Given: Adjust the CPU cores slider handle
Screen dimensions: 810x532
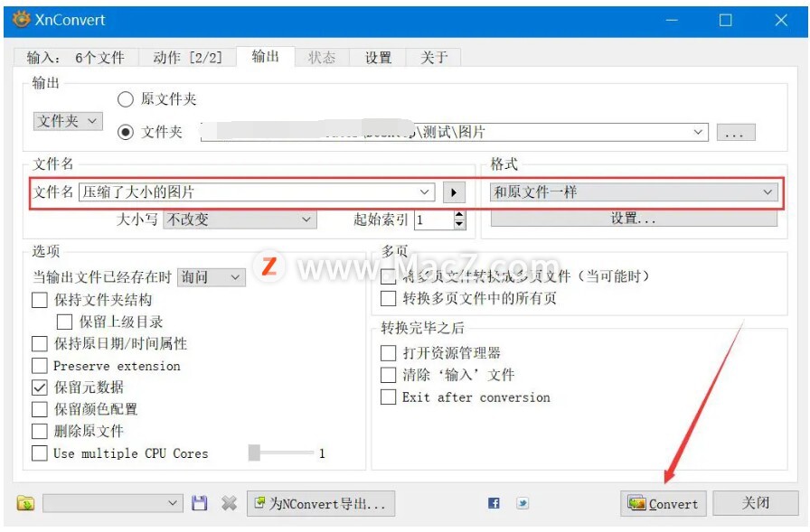Looking at the screenshot, I should pyautogui.click(x=254, y=453).
